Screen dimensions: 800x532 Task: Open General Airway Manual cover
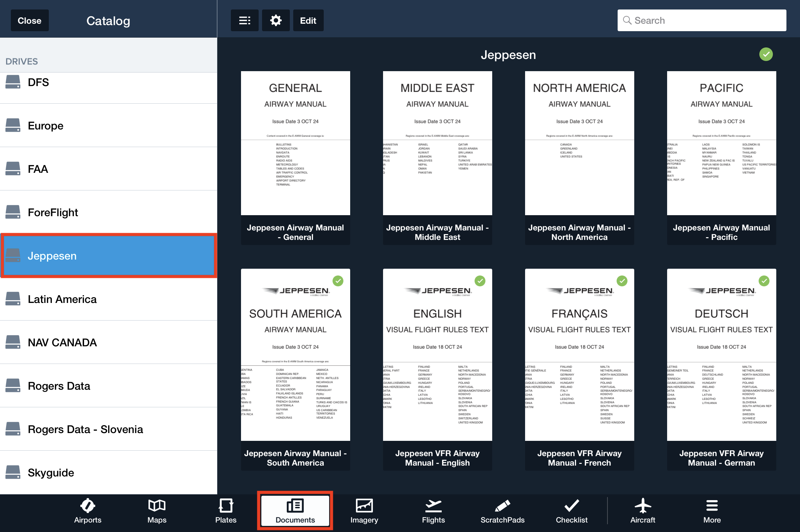coord(295,143)
